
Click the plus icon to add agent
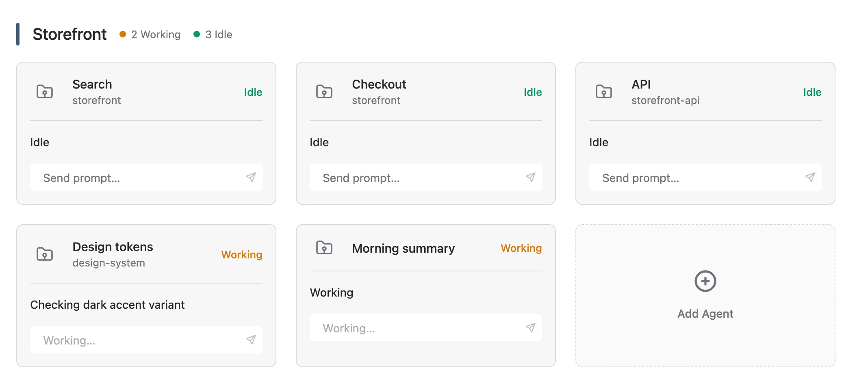pos(705,281)
